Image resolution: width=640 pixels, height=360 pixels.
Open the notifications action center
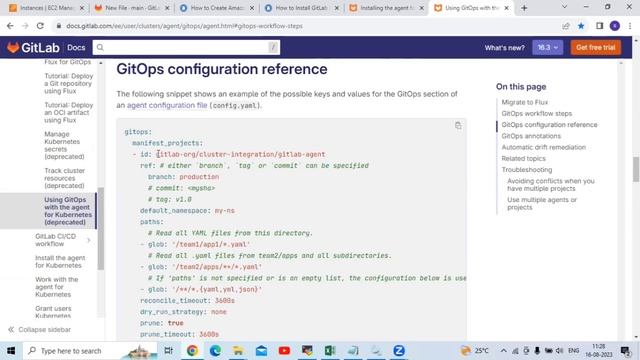(x=625, y=351)
